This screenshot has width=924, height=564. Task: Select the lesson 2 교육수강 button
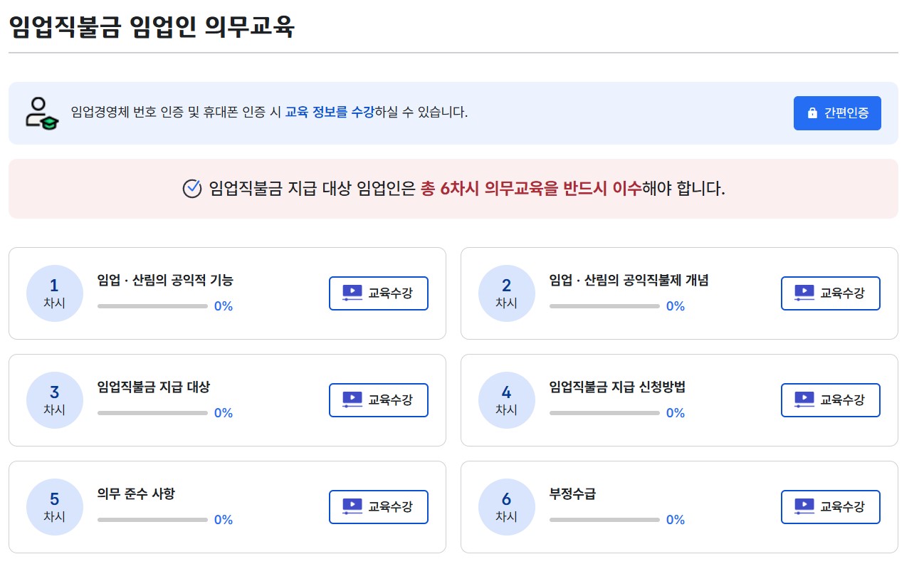(831, 293)
